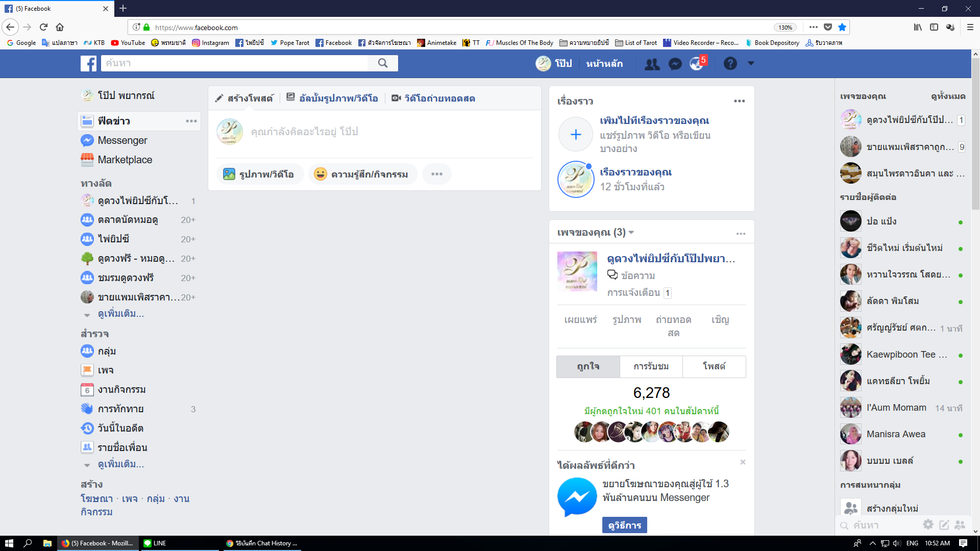The height and width of the screenshot is (551, 980).
Task: Open the stories card three-dot menu
Action: coord(740,101)
